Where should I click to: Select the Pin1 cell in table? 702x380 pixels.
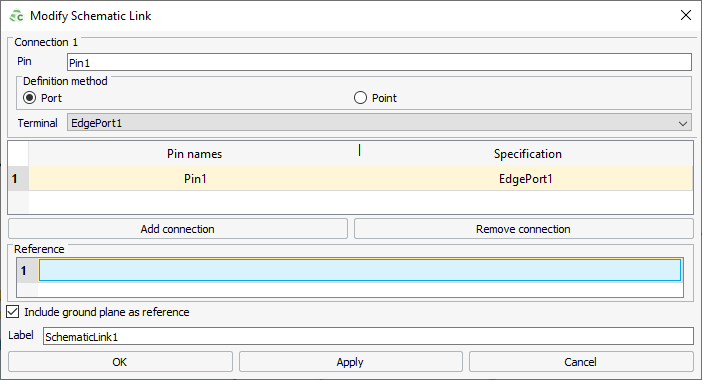194,179
